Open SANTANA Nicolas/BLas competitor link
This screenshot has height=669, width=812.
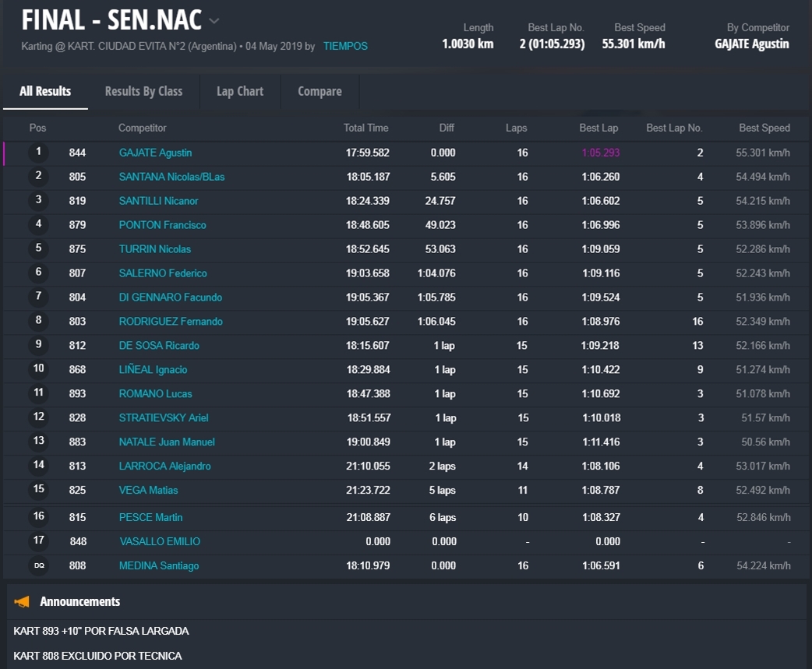171,177
